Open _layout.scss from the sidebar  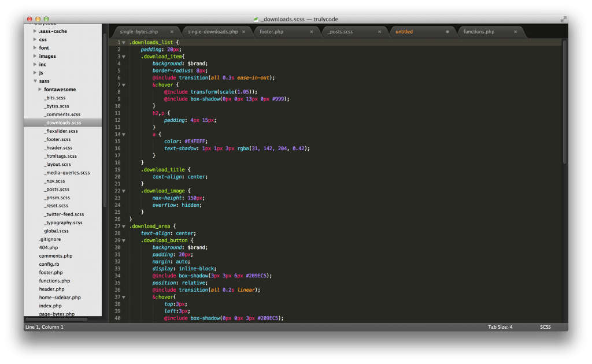(57, 164)
